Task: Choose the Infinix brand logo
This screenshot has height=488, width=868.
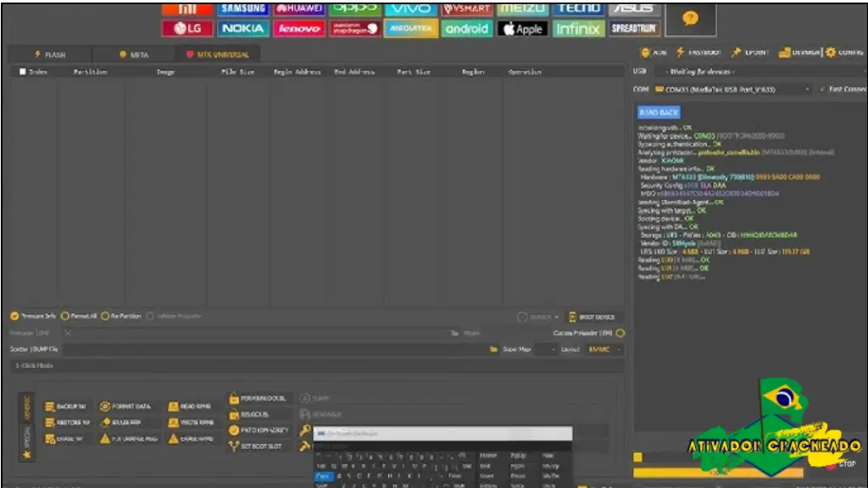Action: pyautogui.click(x=578, y=28)
